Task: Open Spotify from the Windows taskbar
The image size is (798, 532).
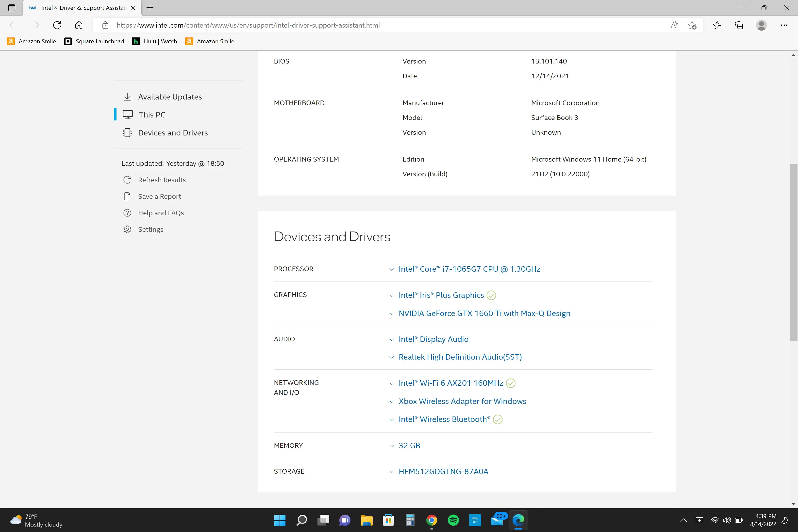Action: [x=453, y=520]
